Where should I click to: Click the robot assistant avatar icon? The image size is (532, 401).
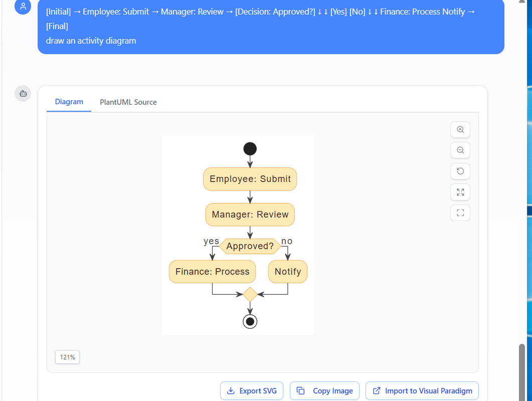[x=23, y=93]
